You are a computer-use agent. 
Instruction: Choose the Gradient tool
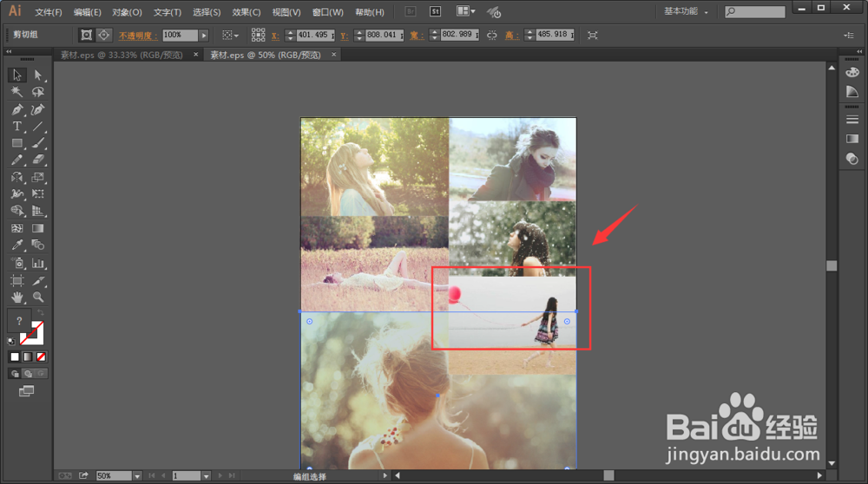click(37, 228)
